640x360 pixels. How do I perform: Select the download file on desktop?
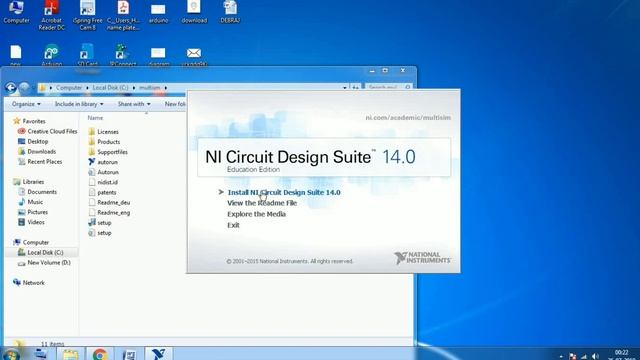pos(194,12)
